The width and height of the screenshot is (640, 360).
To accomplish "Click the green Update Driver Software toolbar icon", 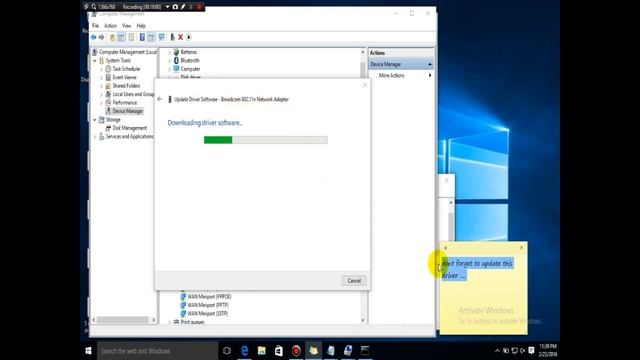I will point(172,37).
